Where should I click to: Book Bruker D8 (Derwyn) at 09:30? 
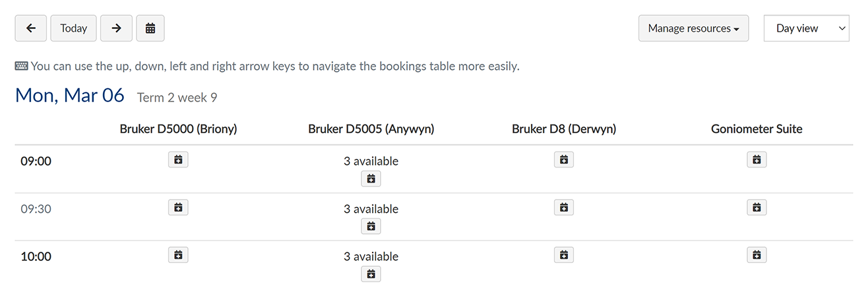click(x=563, y=208)
